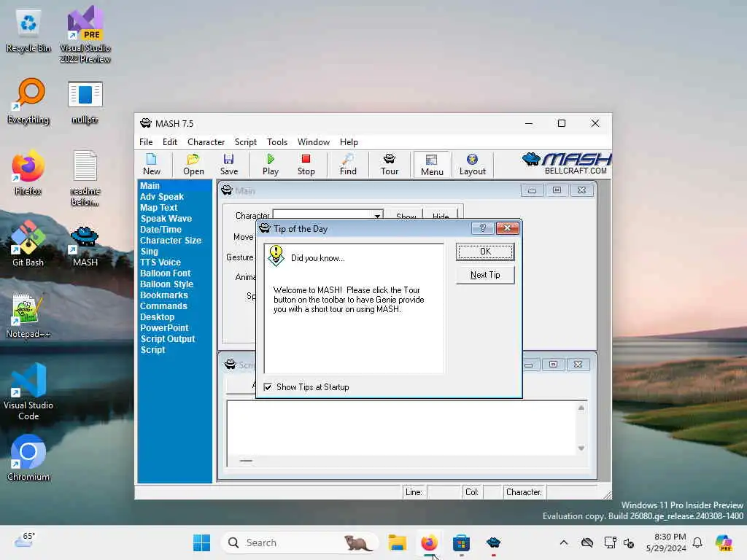The image size is (747, 560).
Task: Click the Windows Start button
Action: [201, 542]
